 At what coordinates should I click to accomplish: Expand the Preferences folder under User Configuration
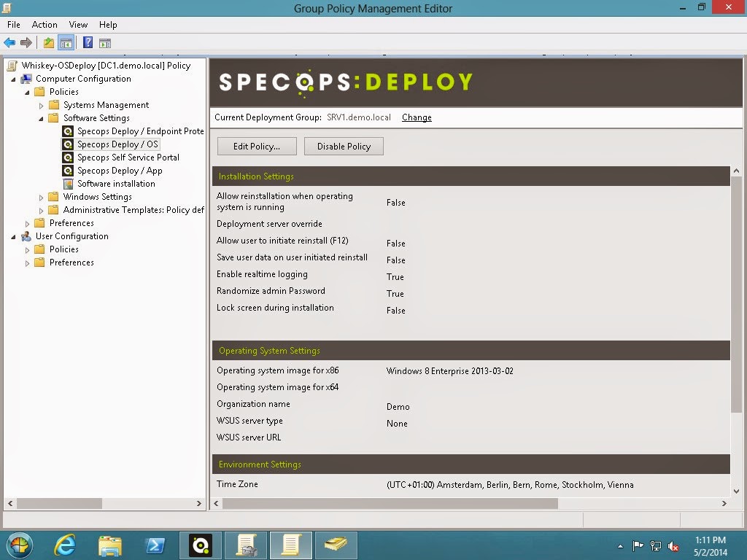(x=27, y=262)
